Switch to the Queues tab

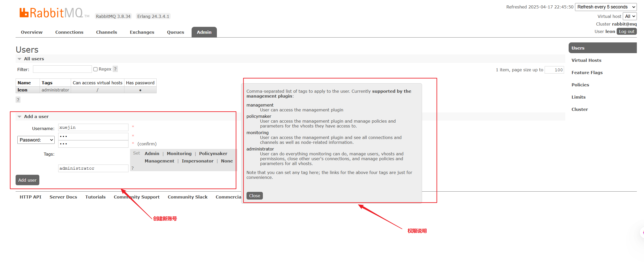coord(175,32)
